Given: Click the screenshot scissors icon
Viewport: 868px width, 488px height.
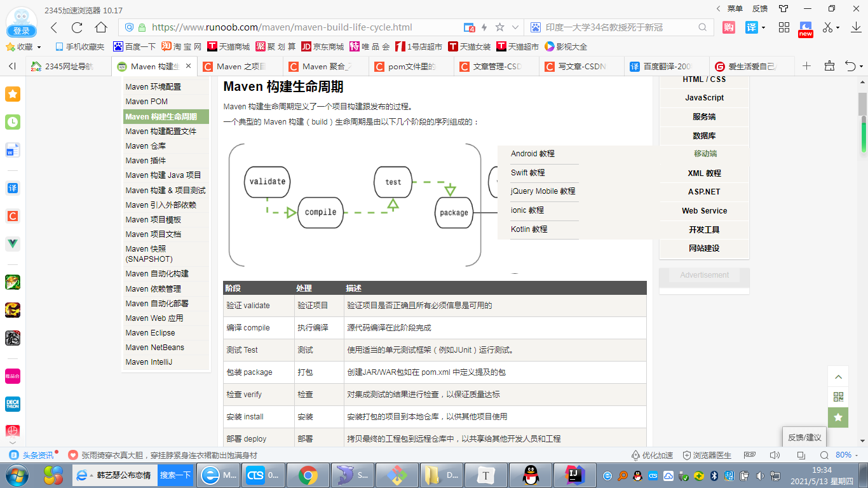Looking at the screenshot, I should tap(828, 27).
